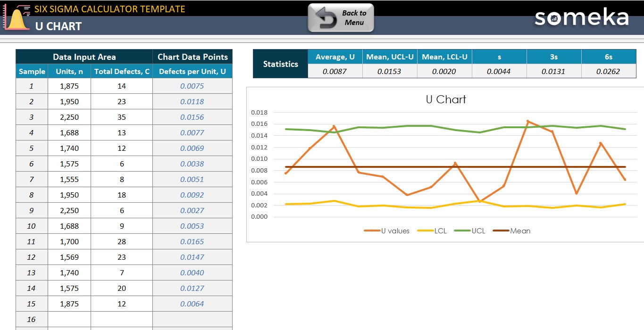Screen dimensions: 644x330
Task: Click the Data Input Area header
Action: 84,57
